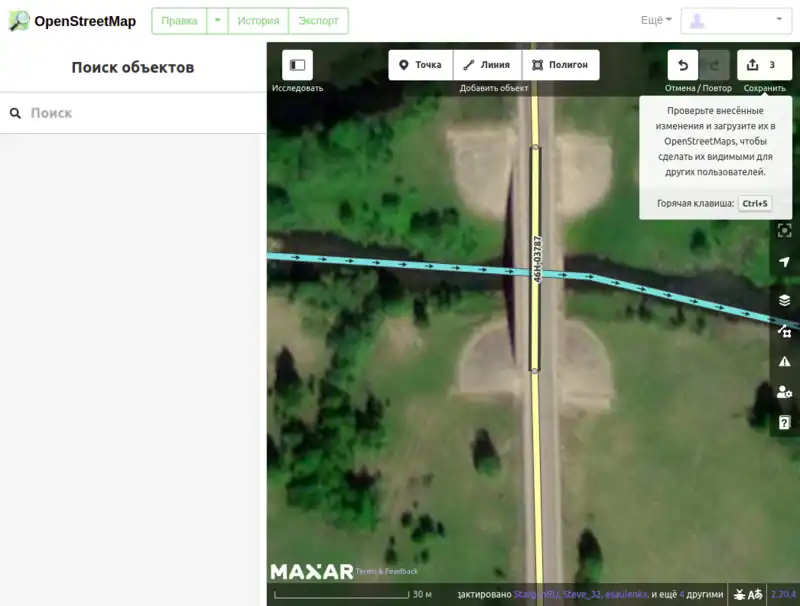Undo the last edit
This screenshot has height=606, width=800.
(683, 65)
